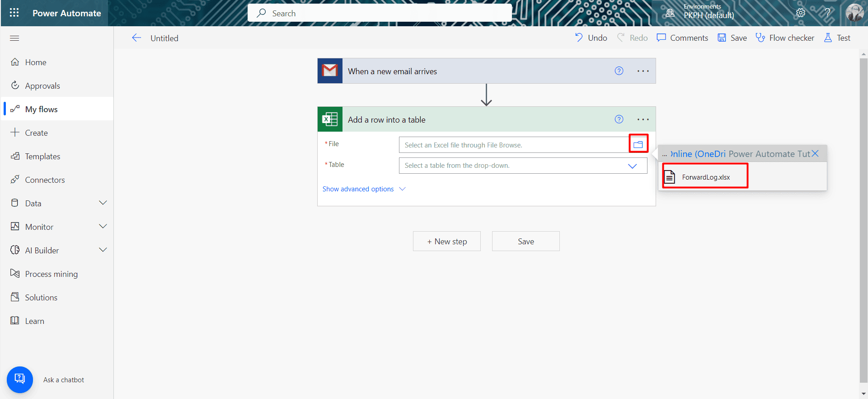Click the top Search box
This screenshot has width=868, height=399.
coord(380,13)
